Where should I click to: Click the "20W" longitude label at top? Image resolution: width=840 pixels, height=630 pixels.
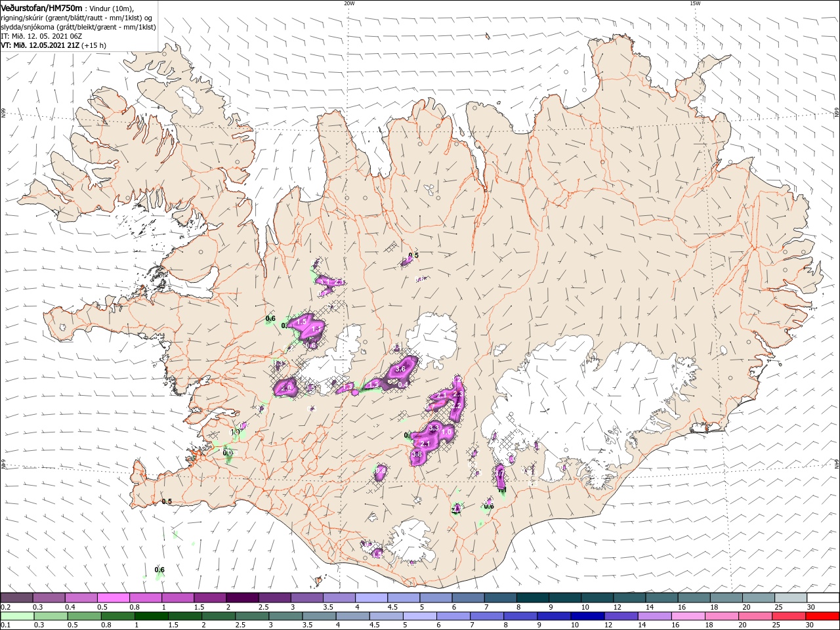click(x=349, y=3)
